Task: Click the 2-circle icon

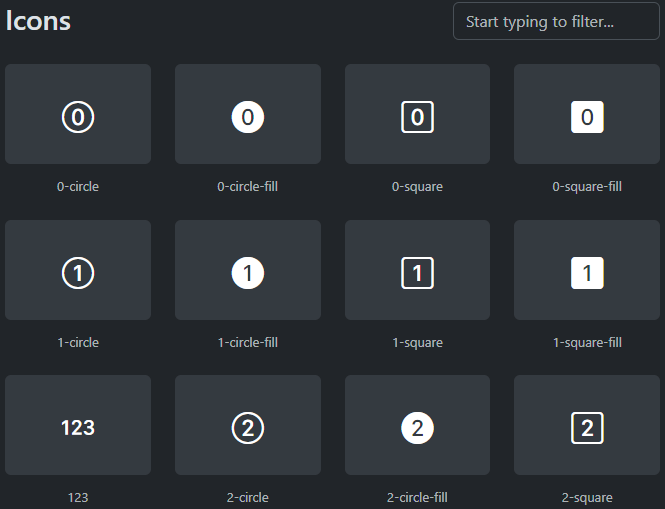Action: pos(248,426)
